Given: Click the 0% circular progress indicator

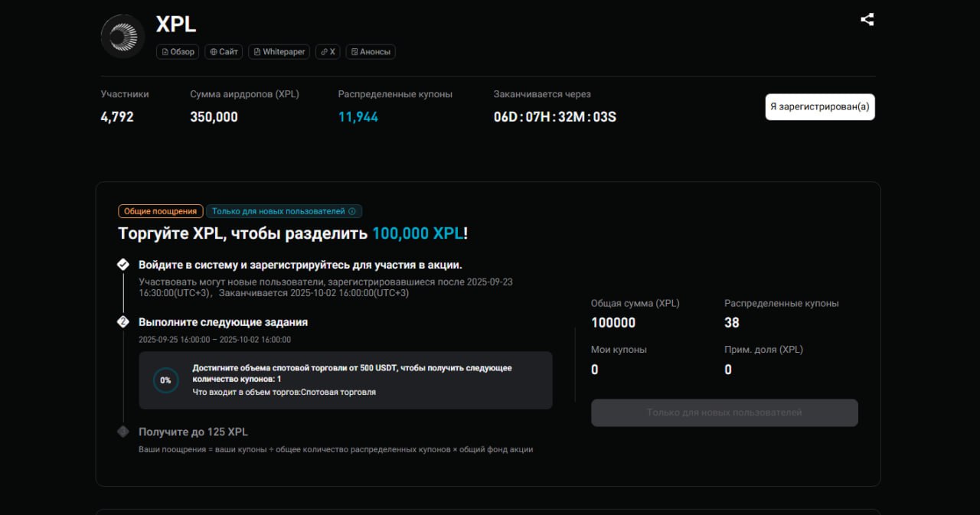Looking at the screenshot, I should (x=165, y=380).
